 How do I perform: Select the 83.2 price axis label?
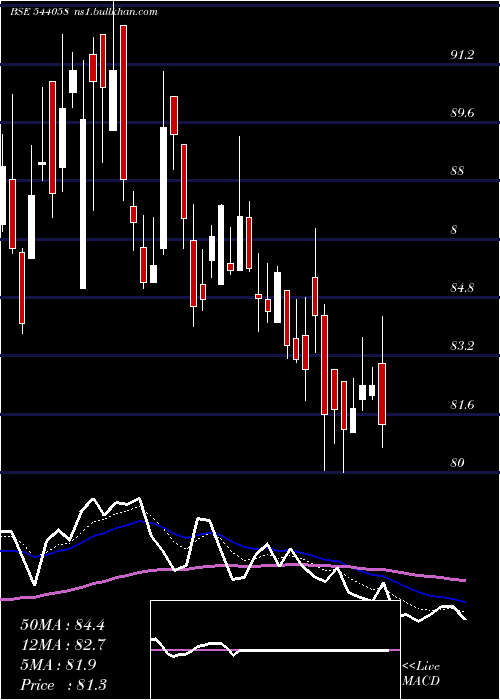tap(462, 346)
